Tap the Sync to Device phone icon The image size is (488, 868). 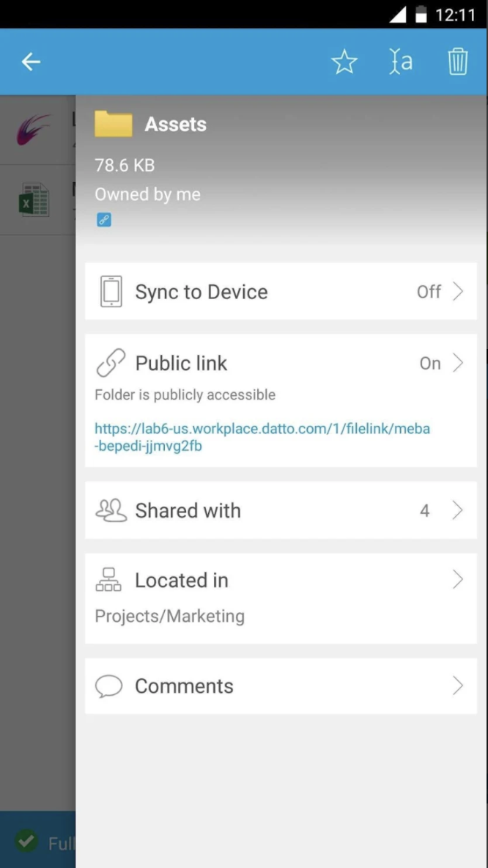(x=111, y=292)
